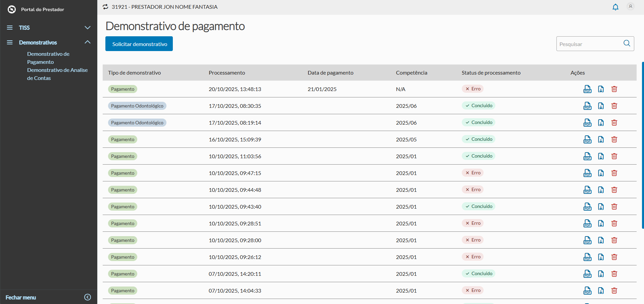Click the Solicitar demonstrativo button
This screenshot has height=304, width=644.
[139, 44]
